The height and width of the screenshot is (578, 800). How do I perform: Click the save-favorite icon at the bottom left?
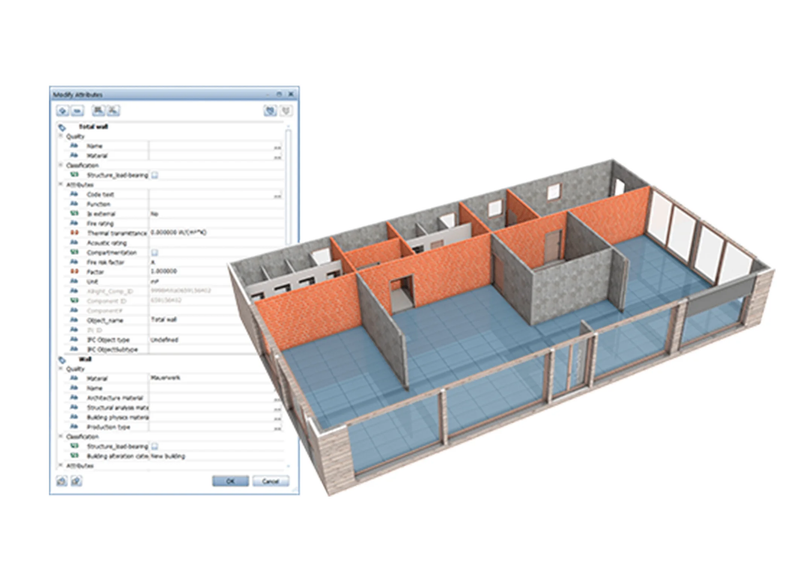point(64,481)
